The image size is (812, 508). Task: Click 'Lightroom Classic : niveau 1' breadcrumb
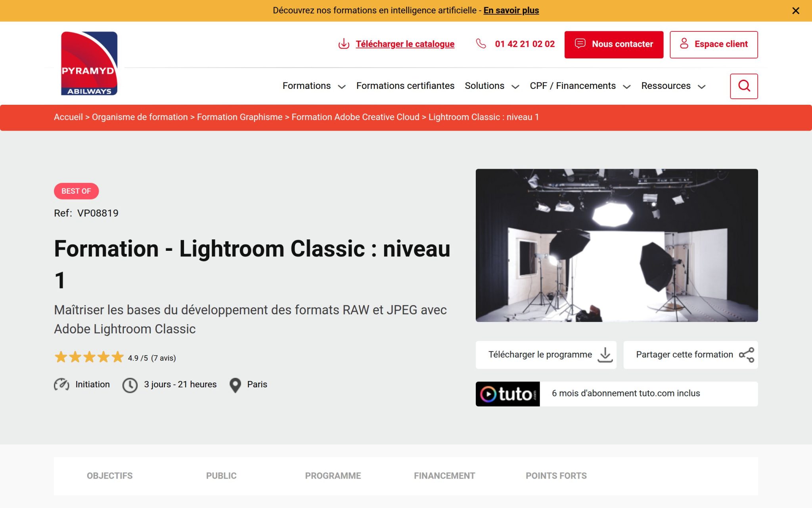coord(483,117)
